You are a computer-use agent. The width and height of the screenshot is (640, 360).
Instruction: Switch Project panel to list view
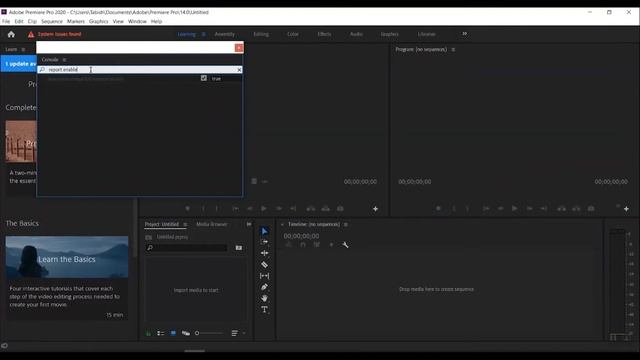pos(161,333)
